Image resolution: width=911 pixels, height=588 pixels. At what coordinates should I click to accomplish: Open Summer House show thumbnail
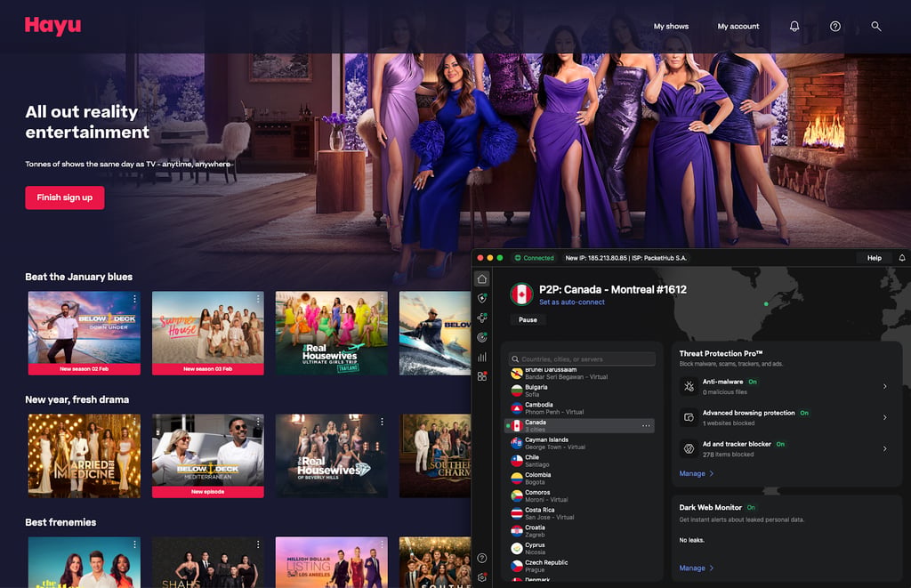pyautogui.click(x=208, y=333)
